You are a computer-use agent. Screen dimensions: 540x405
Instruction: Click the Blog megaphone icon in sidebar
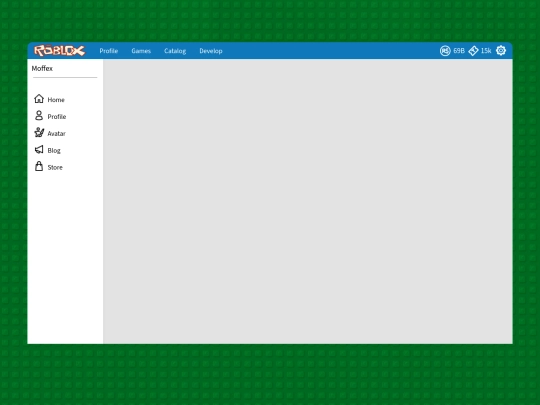point(39,149)
